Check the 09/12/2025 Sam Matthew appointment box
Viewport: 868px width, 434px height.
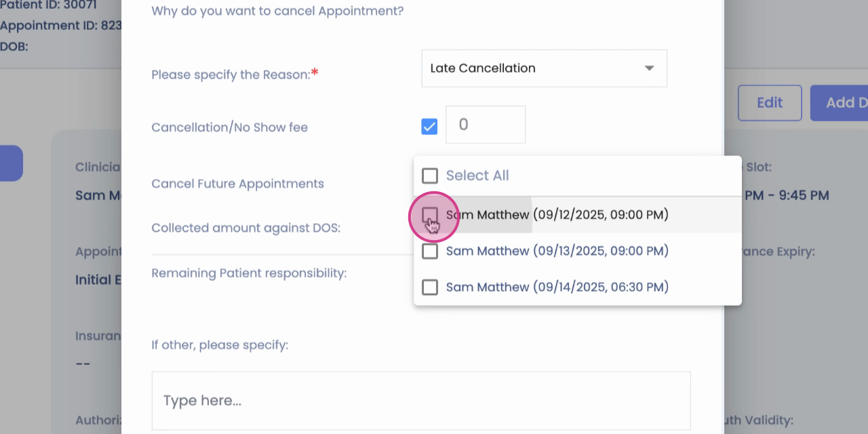[430, 215]
